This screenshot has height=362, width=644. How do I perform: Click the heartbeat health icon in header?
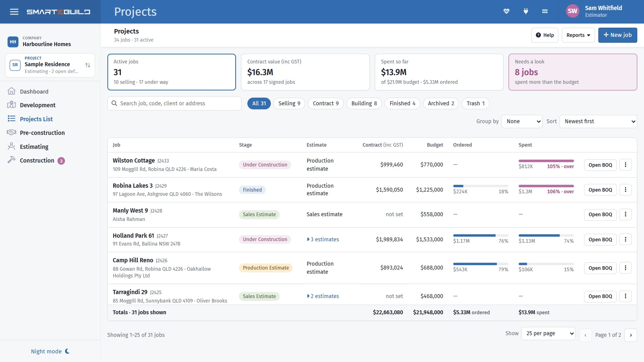(506, 11)
